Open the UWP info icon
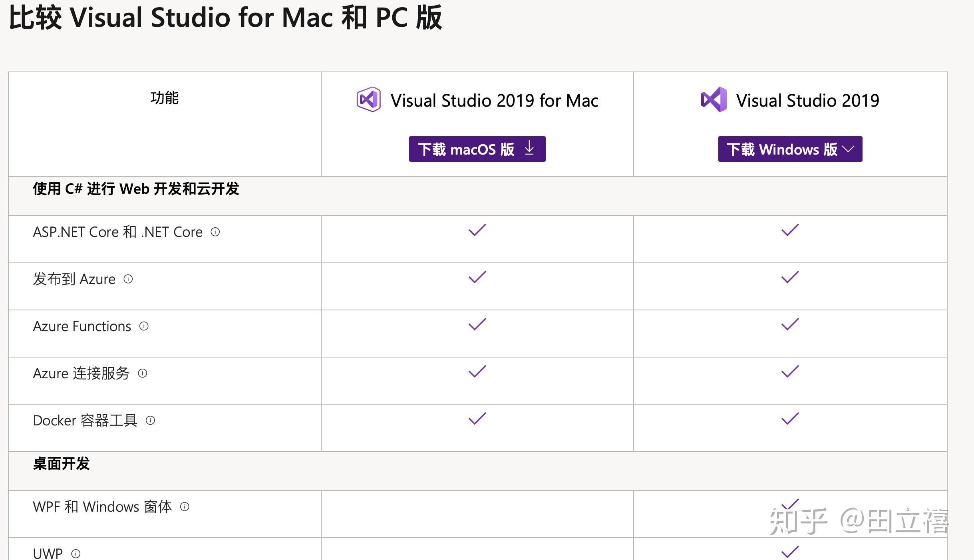 pos(76,554)
